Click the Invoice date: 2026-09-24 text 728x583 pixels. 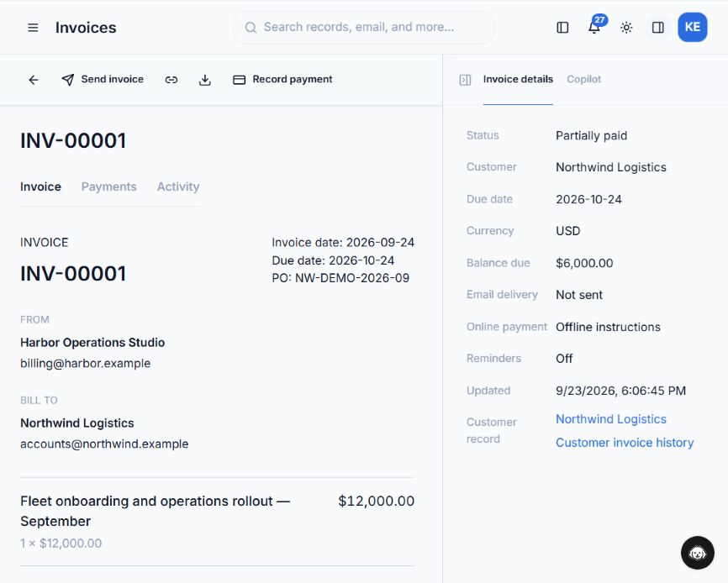[343, 242]
